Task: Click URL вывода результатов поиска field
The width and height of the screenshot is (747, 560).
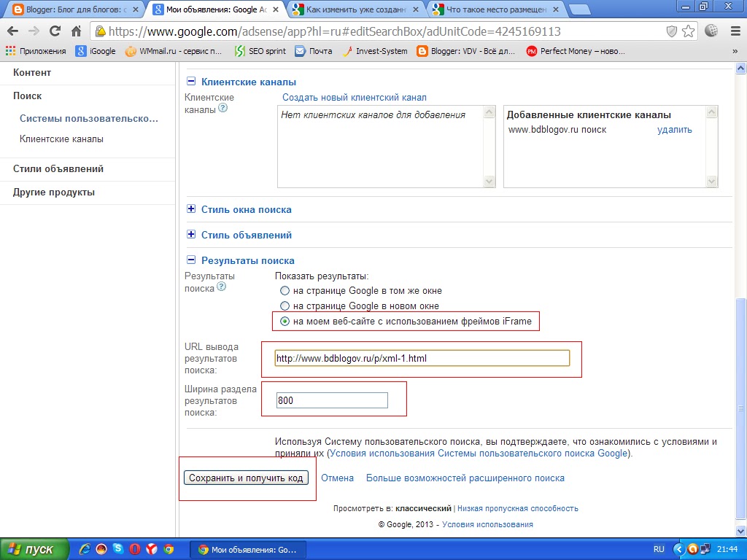Action: tap(422, 358)
